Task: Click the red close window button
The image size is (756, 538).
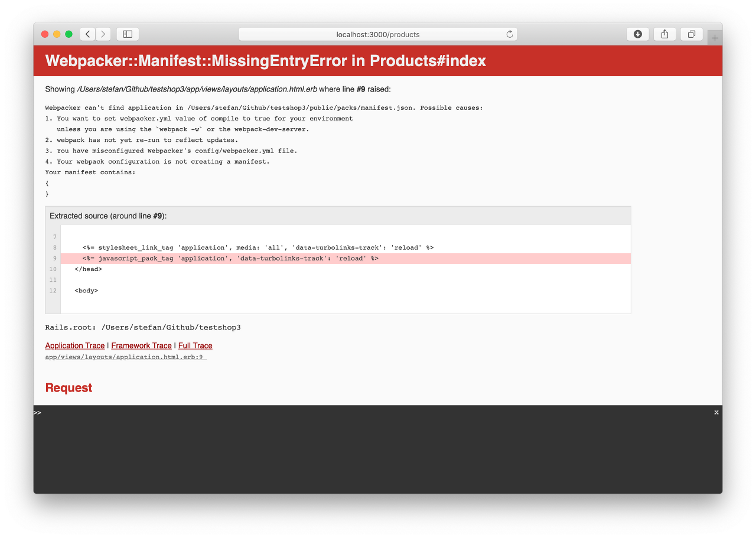Action: (x=45, y=34)
